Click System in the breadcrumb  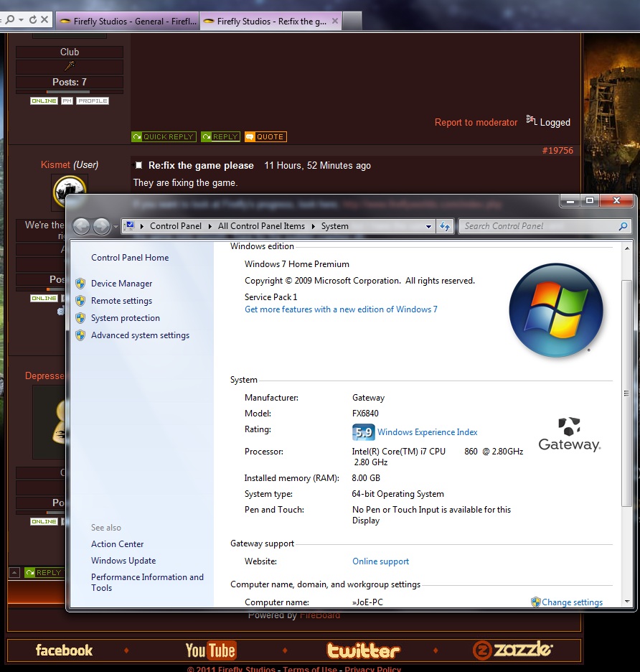[334, 226]
